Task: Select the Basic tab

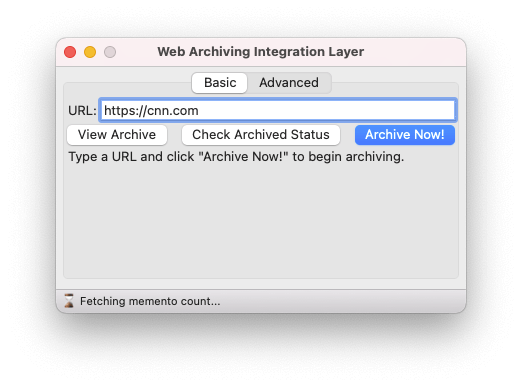Action: pos(220,83)
